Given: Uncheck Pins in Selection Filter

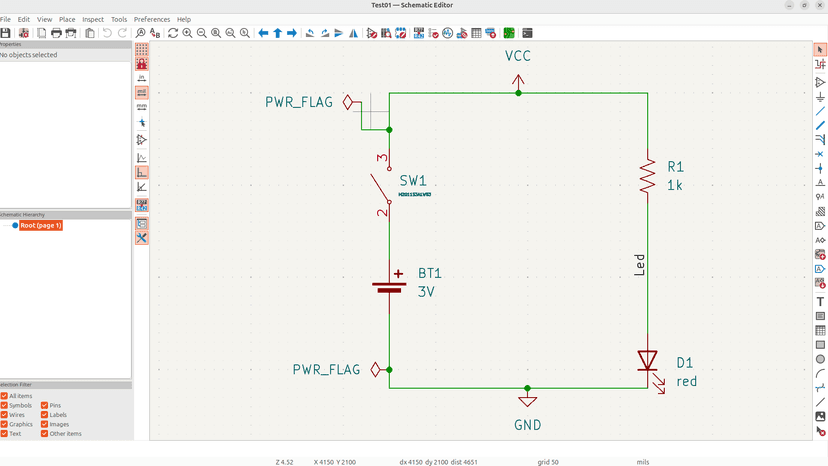Looking at the screenshot, I should point(45,405).
